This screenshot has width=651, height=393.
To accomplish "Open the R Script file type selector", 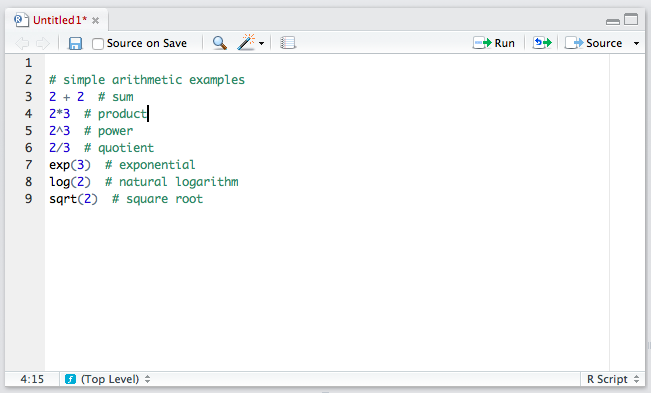I will [x=613, y=379].
